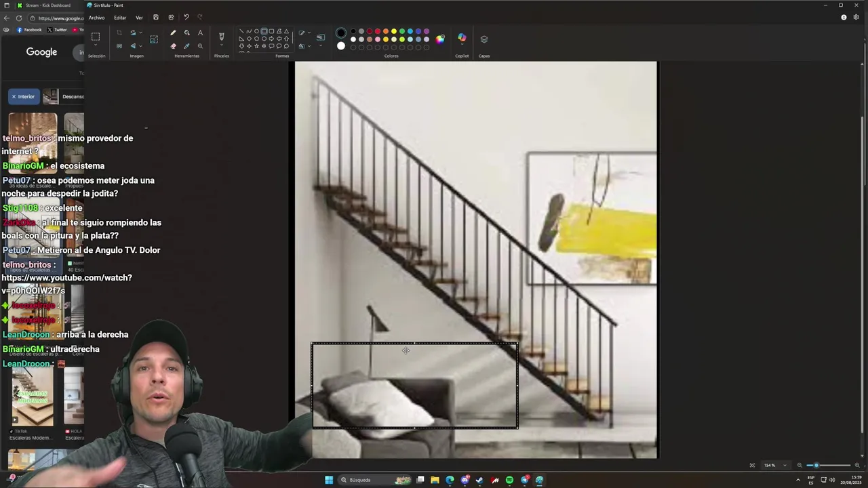
Task: Click the zoom out magnifier in the status bar
Action: tap(800, 465)
